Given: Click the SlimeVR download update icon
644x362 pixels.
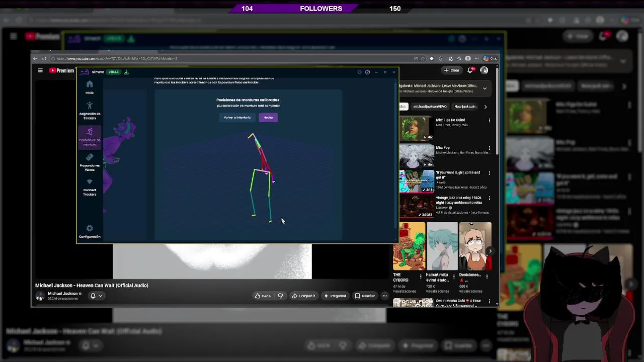Looking at the screenshot, I should (x=126, y=72).
